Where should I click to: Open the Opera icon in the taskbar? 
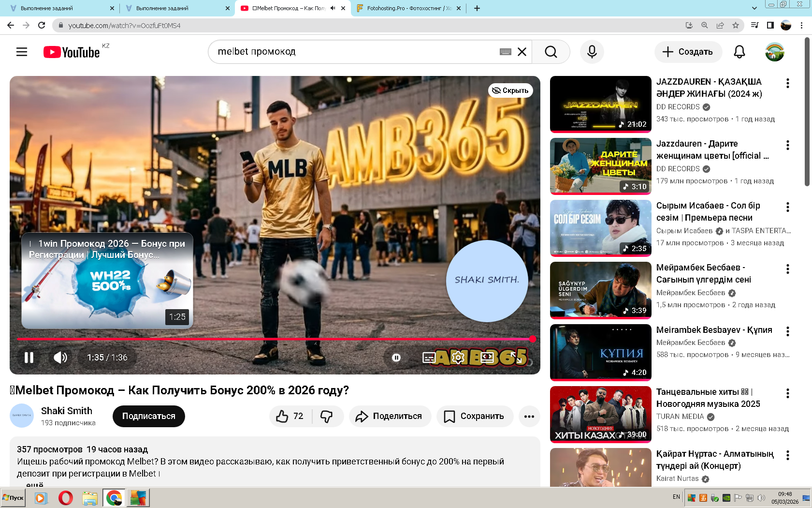tap(65, 498)
